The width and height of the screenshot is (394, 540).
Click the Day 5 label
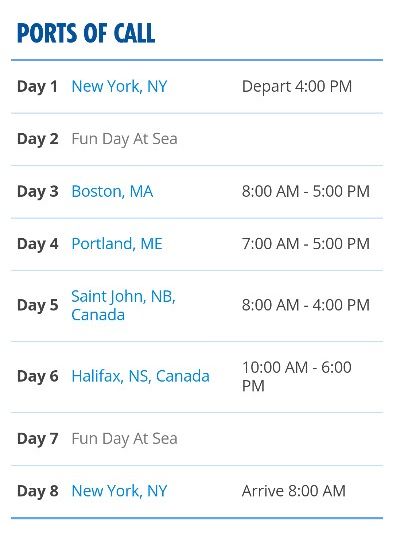tap(38, 305)
